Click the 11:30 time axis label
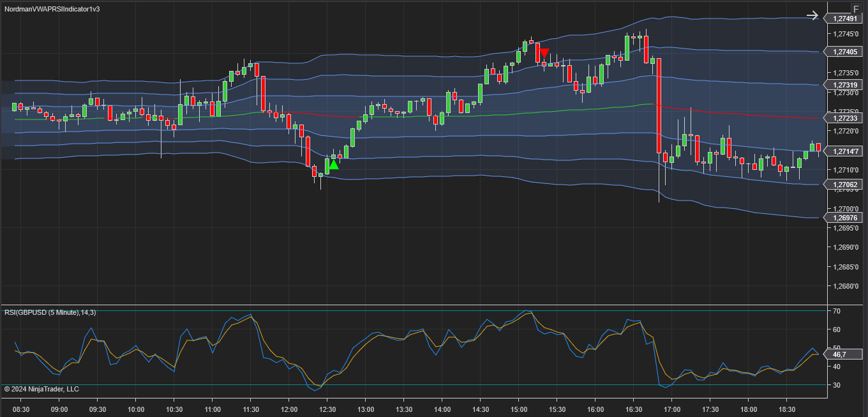 (251, 409)
